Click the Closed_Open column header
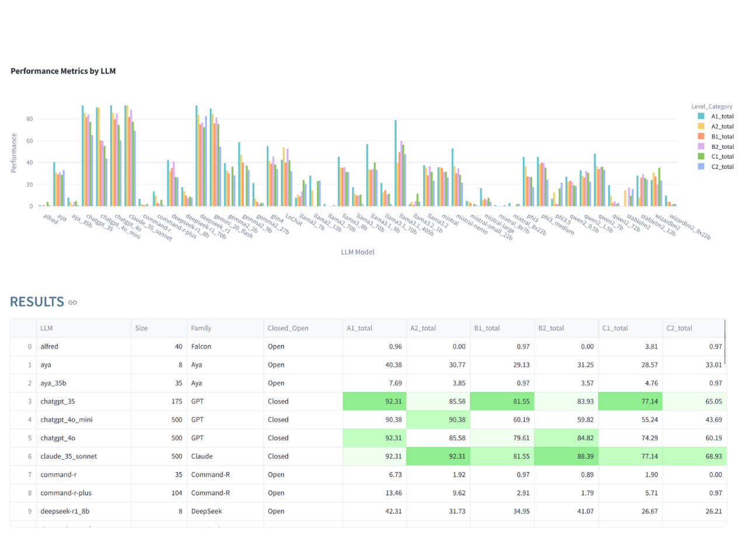The image size is (747, 560). (288, 328)
